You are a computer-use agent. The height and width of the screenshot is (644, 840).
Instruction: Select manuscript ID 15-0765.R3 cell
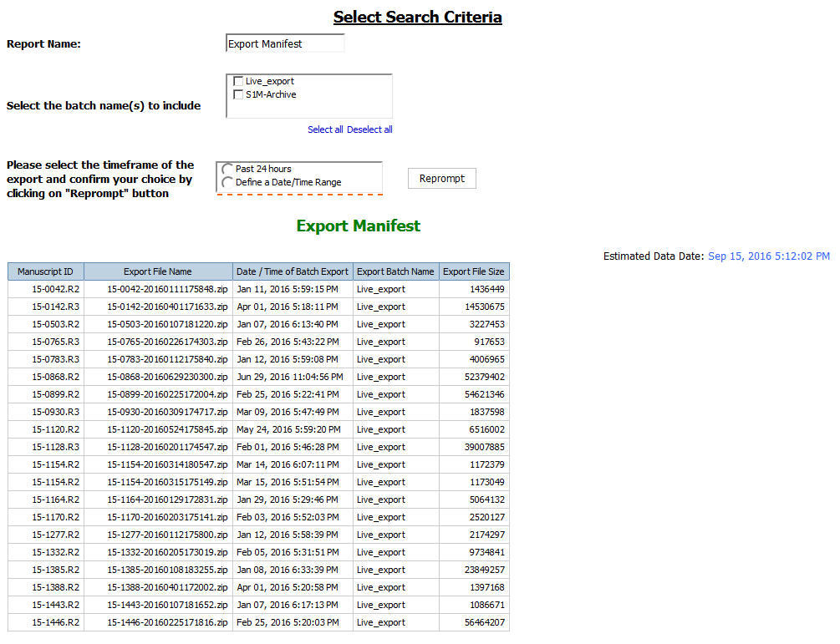pyautogui.click(x=46, y=342)
